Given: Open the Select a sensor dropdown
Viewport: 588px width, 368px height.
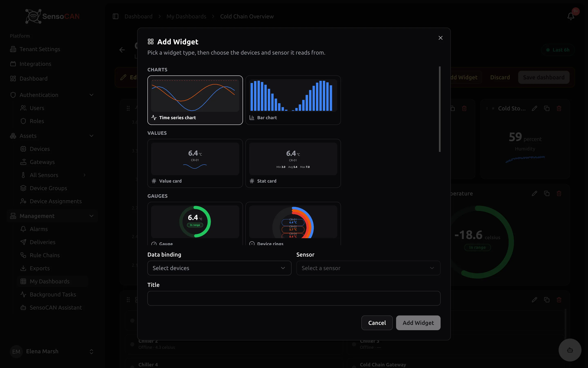Looking at the screenshot, I should [x=368, y=268].
